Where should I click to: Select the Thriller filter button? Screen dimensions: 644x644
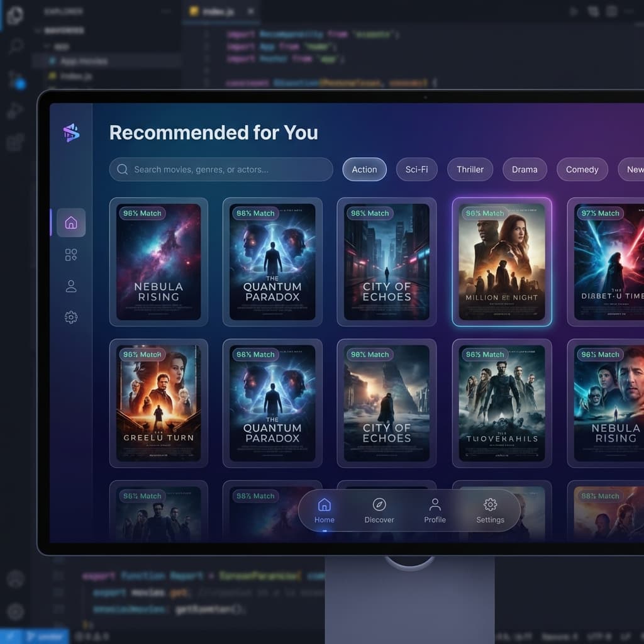(x=470, y=169)
